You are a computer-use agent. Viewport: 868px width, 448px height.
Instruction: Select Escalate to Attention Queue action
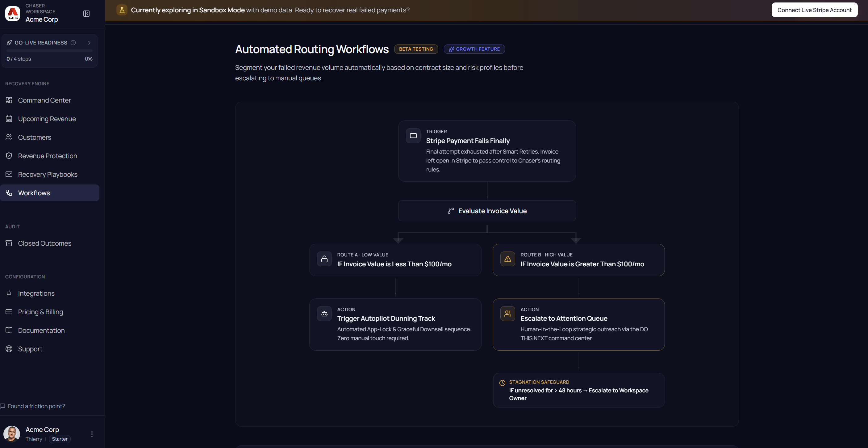click(578, 324)
